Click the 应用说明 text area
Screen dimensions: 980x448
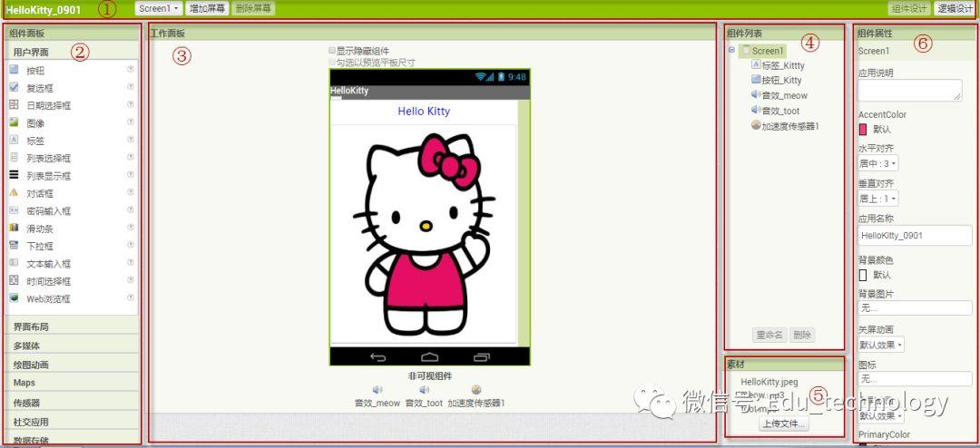tap(909, 90)
